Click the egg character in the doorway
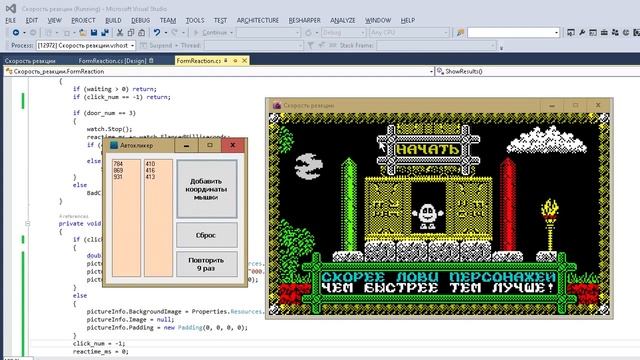The width and height of the screenshot is (640, 360). point(427,216)
